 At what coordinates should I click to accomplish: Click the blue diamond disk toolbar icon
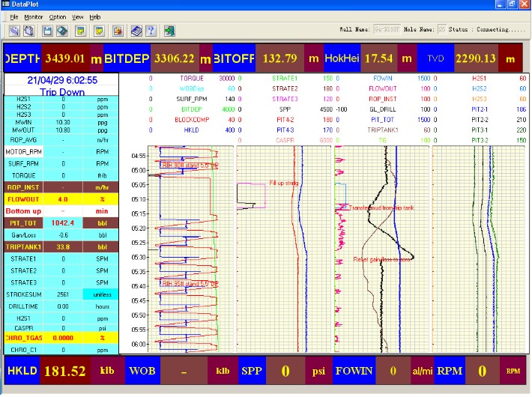click(63, 31)
